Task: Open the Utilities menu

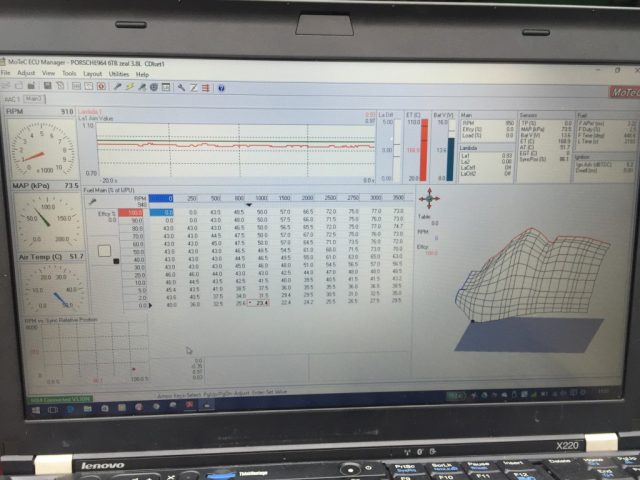Action: point(119,74)
